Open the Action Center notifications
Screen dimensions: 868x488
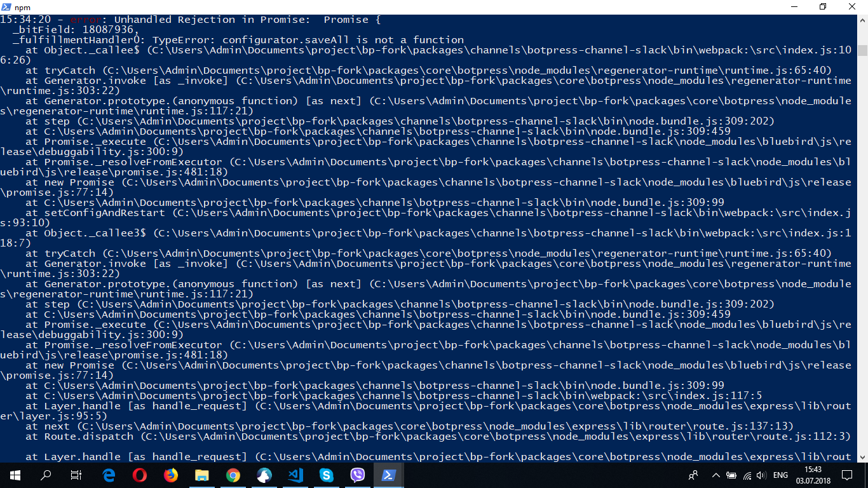coord(847,475)
